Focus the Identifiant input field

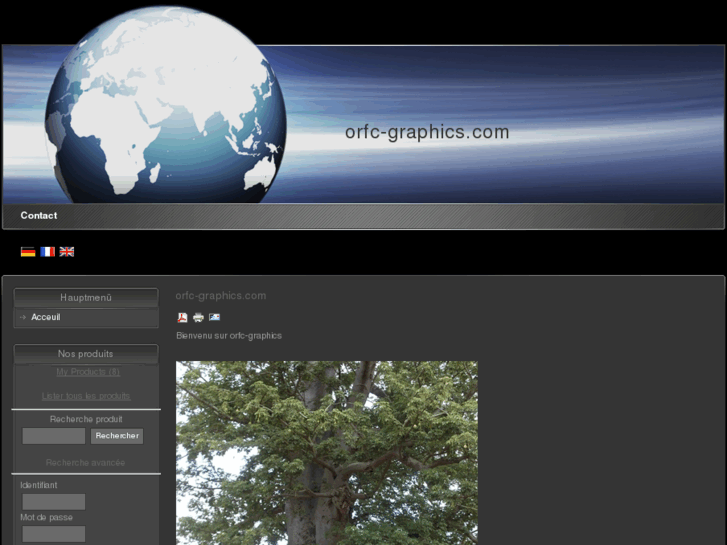click(x=54, y=502)
